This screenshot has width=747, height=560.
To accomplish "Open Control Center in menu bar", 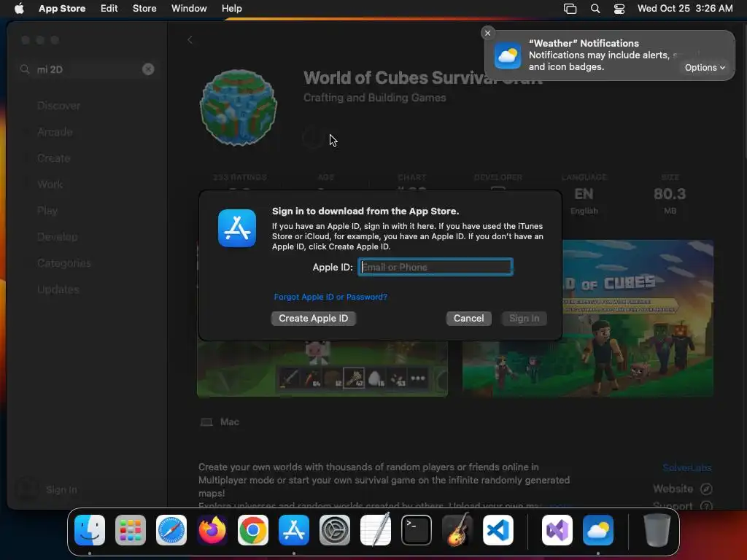I will pyautogui.click(x=619, y=9).
